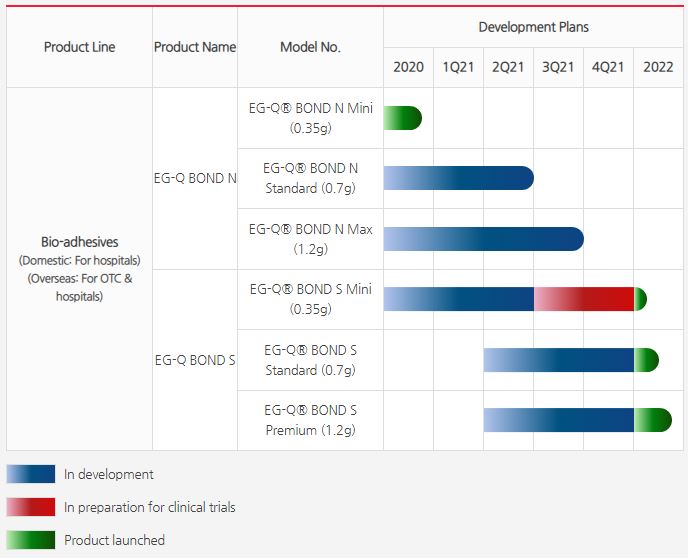This screenshot has height=558, width=688.
Task: Click the blue In development legend swatch
Action: [x=30, y=474]
